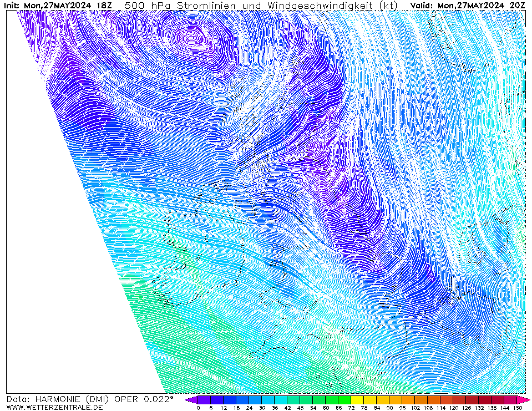This screenshot has width=532, height=411.
Task: Click the legend value 108
Action: 428,408
